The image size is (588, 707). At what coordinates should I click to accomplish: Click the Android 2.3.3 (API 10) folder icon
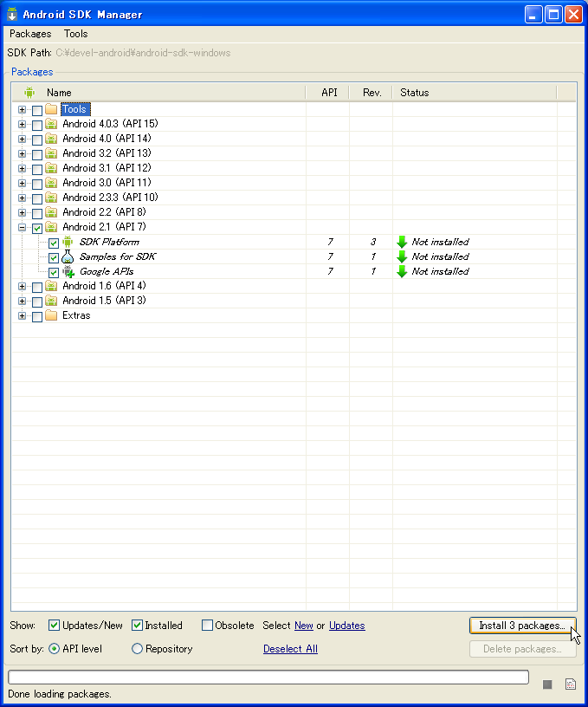(x=51, y=198)
